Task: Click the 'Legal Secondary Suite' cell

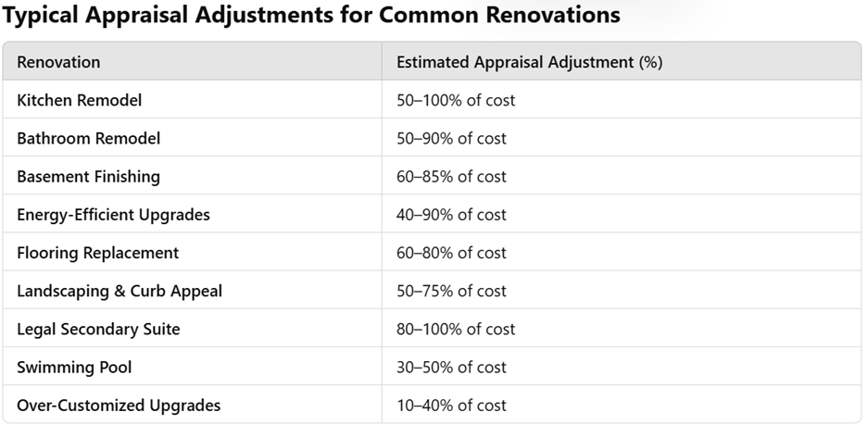Action: [98, 329]
